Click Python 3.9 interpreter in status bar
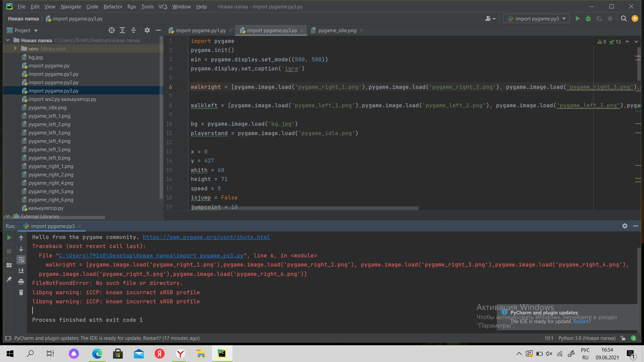644x362 pixels. (587, 338)
